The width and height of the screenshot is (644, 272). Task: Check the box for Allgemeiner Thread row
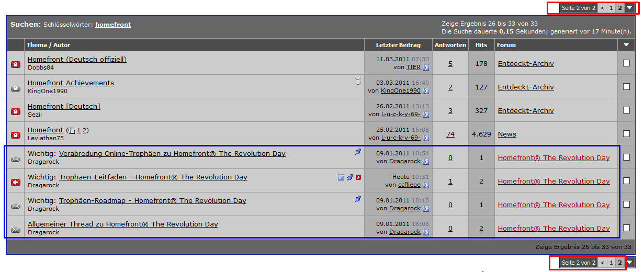tap(626, 228)
